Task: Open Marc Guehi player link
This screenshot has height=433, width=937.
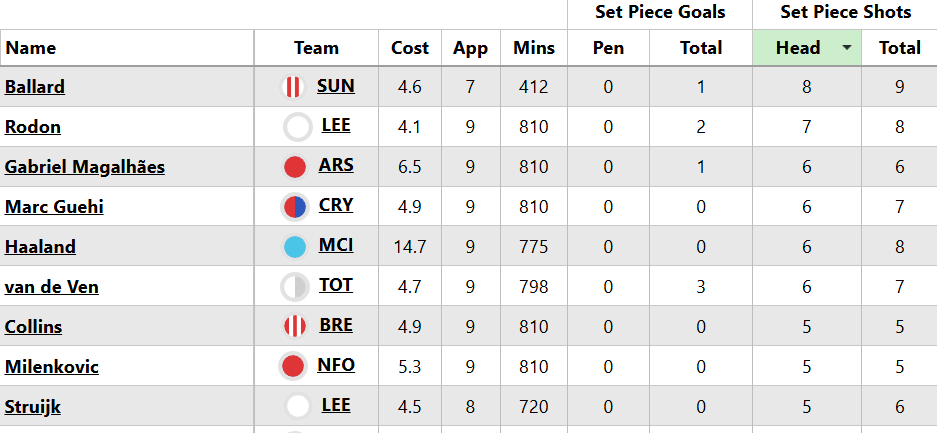Action: (54, 207)
